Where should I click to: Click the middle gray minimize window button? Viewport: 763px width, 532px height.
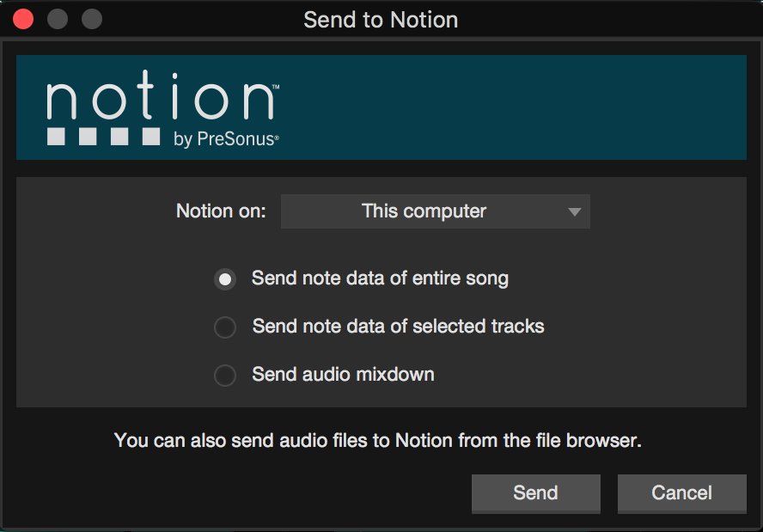[58, 19]
